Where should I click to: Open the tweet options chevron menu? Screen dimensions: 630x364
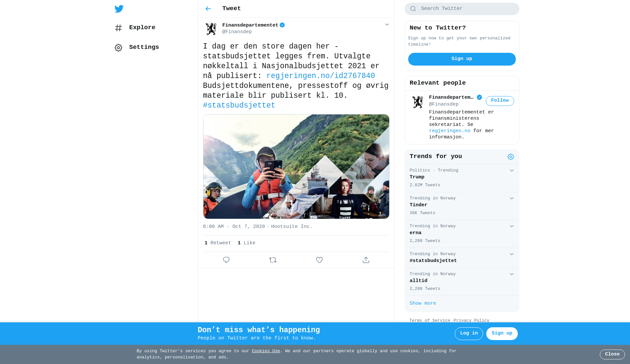pyautogui.click(x=387, y=25)
